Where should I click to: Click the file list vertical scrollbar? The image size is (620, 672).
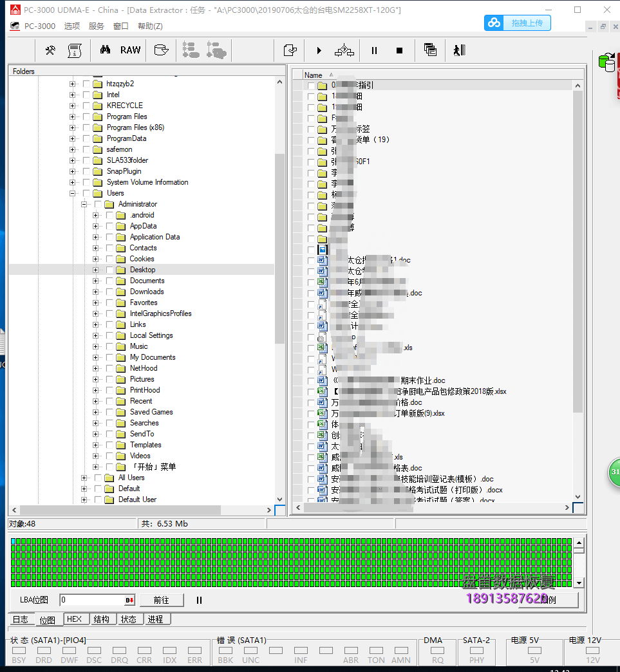[578, 252]
